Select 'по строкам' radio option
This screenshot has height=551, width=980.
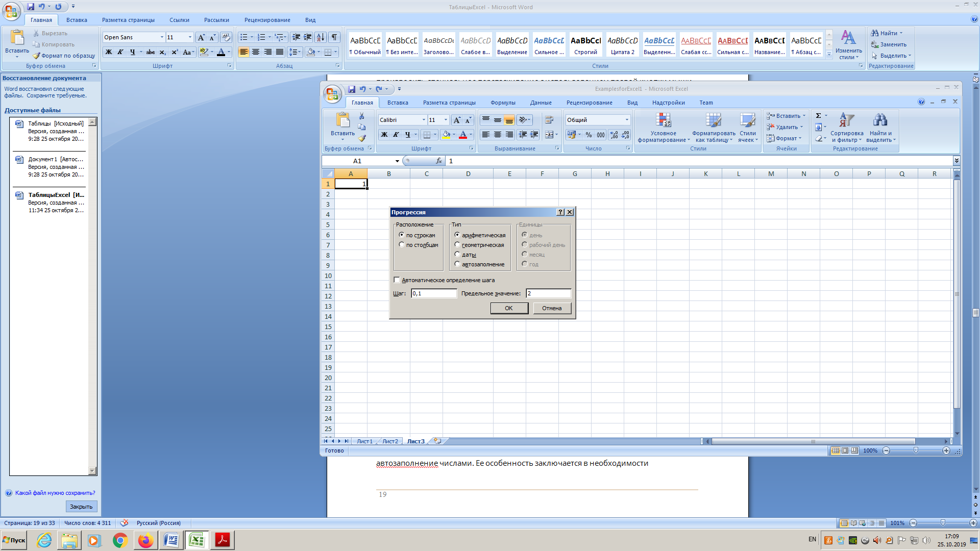pyautogui.click(x=402, y=235)
